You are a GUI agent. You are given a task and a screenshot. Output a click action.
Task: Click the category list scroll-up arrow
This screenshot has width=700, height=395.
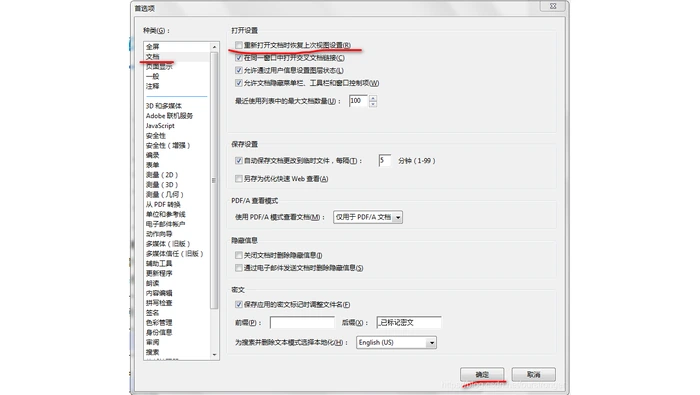[214, 47]
